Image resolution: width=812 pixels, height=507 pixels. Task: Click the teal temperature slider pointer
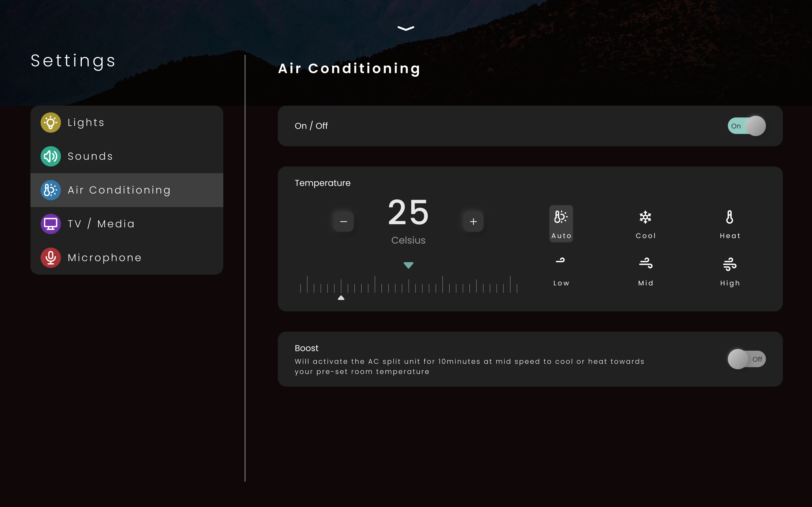click(x=408, y=265)
